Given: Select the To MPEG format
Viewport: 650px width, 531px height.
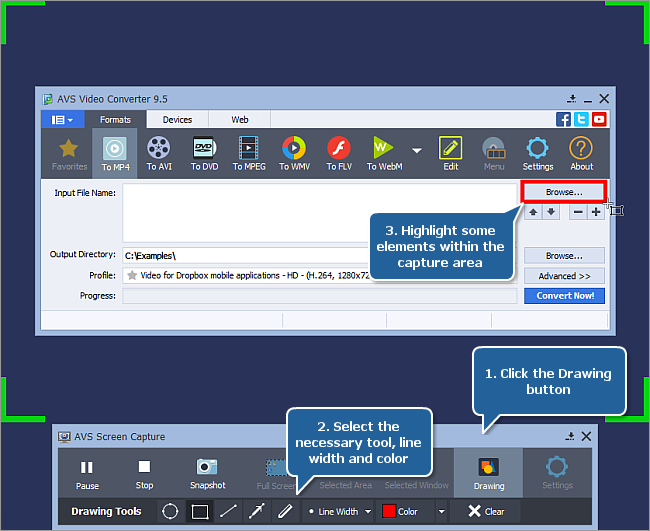Looking at the screenshot, I should (x=249, y=153).
